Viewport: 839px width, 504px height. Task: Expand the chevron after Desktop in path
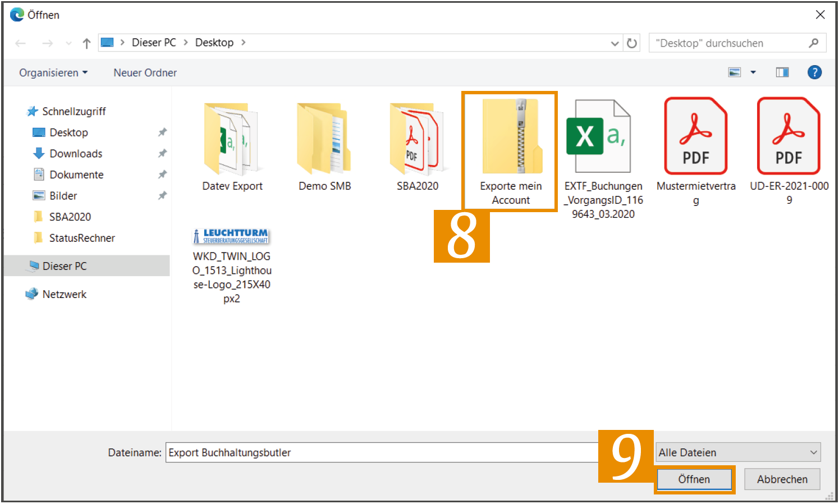coord(243,43)
